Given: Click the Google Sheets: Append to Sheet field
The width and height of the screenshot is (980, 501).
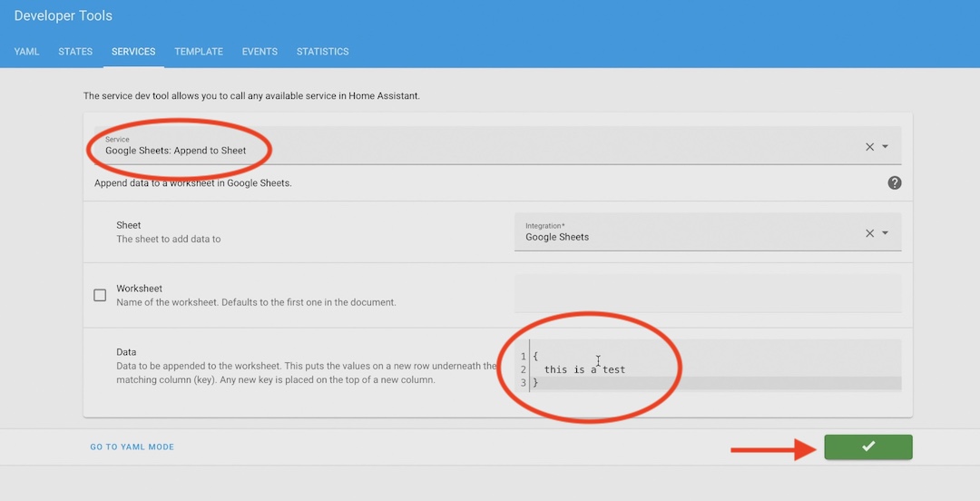Looking at the screenshot, I should click(x=497, y=146).
